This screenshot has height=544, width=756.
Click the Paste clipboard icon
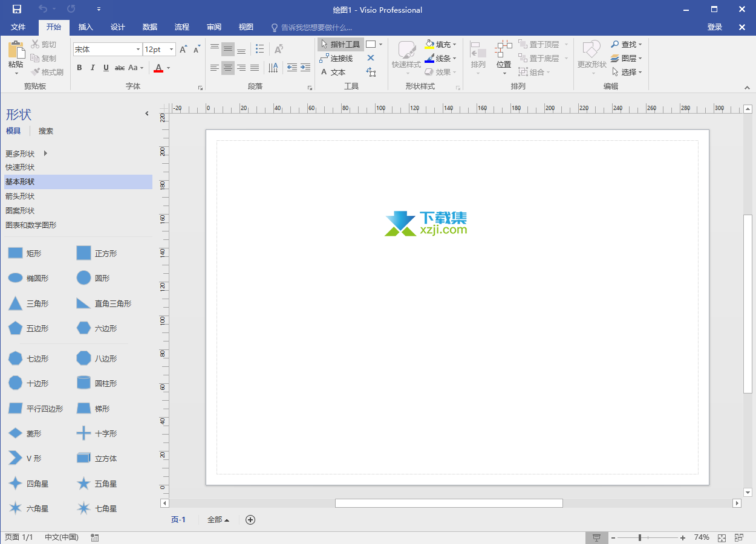[x=16, y=50]
